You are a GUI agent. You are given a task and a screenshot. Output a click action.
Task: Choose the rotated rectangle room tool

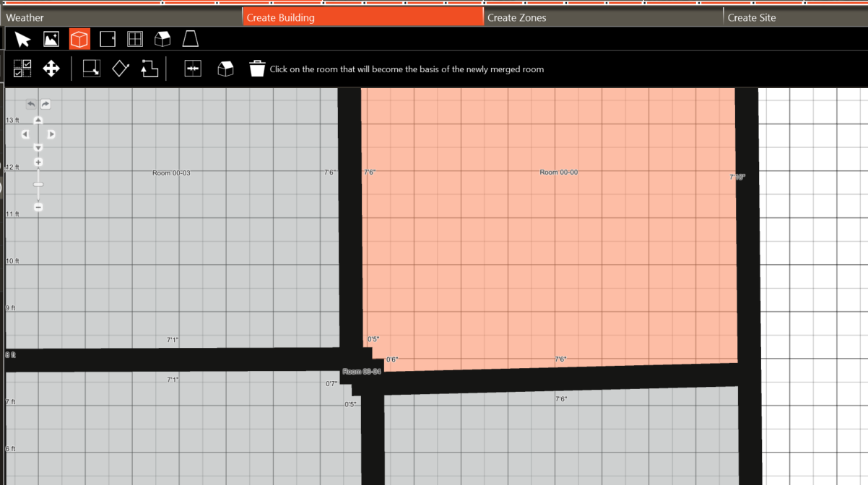tap(121, 69)
